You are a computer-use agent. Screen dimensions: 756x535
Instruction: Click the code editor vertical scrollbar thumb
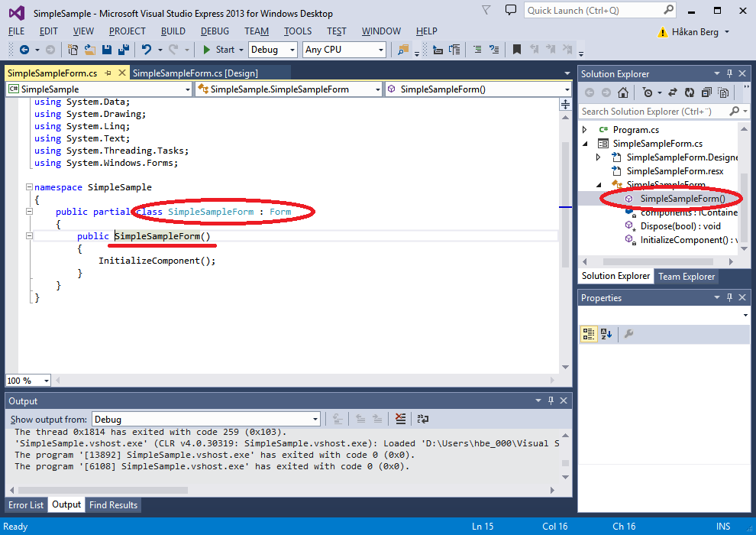coord(566,205)
